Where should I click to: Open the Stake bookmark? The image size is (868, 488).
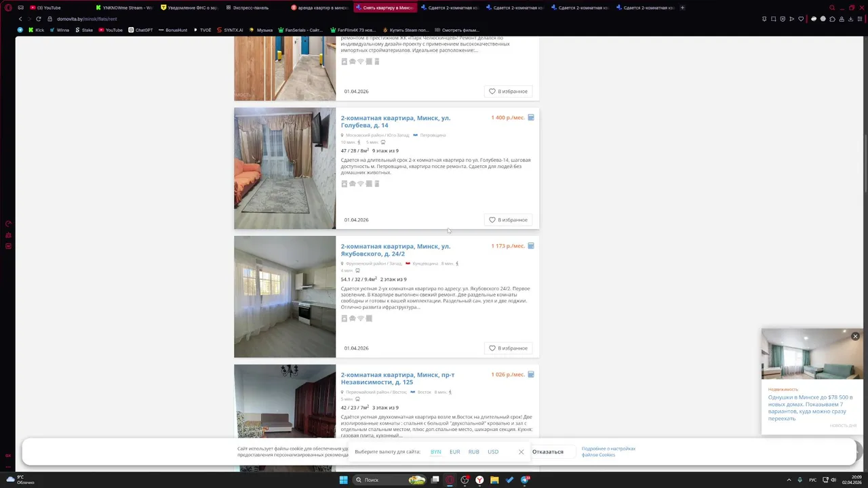pos(83,30)
